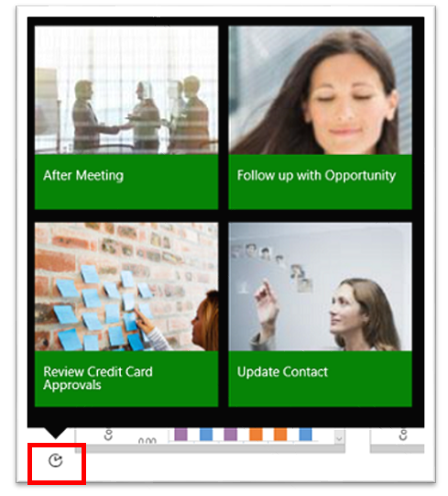Viewport: 448px width, 496px height.
Task: Click the handshake meeting photo thumbnail
Action: point(126,90)
